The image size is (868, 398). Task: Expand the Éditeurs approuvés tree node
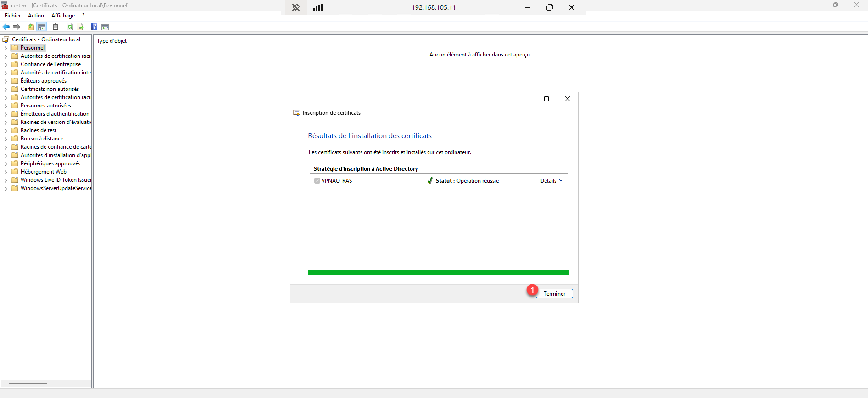click(x=6, y=81)
